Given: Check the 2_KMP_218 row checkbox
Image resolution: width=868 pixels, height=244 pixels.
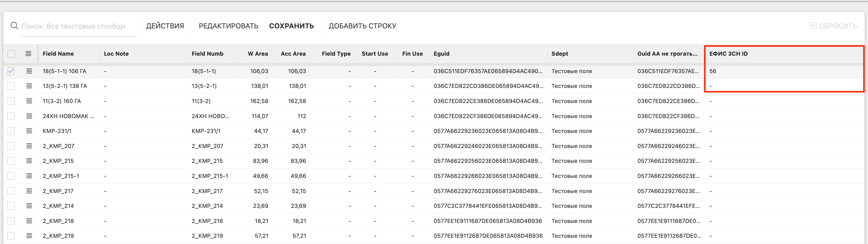Looking at the screenshot, I should (x=11, y=221).
